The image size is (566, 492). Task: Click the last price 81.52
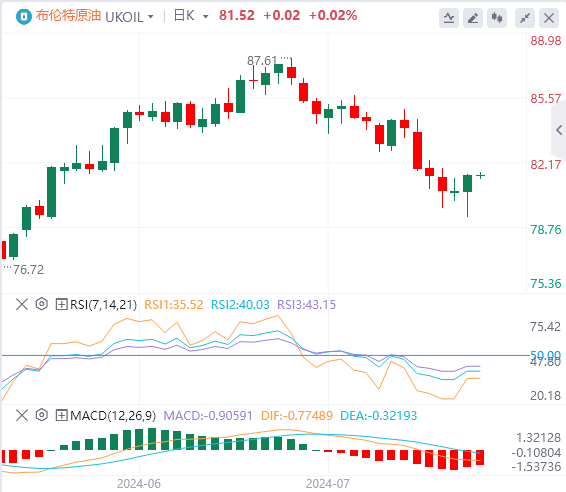click(237, 16)
